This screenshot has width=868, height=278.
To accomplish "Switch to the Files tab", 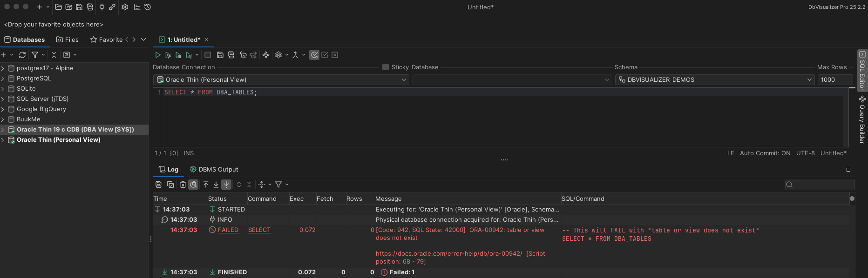I will pos(68,40).
